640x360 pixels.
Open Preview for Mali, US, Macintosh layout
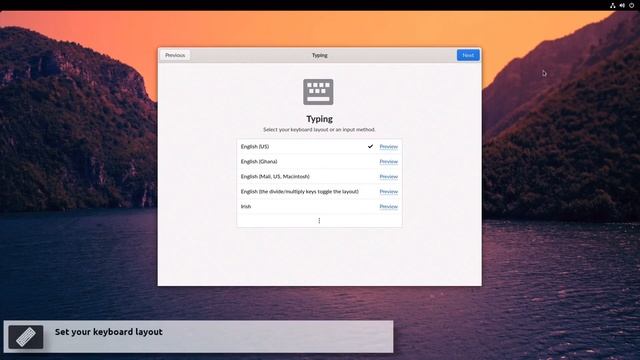(x=388, y=177)
